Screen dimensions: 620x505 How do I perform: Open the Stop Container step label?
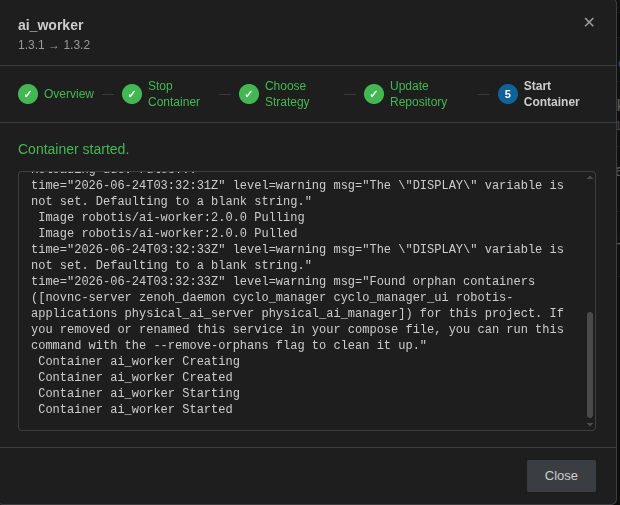pos(174,94)
